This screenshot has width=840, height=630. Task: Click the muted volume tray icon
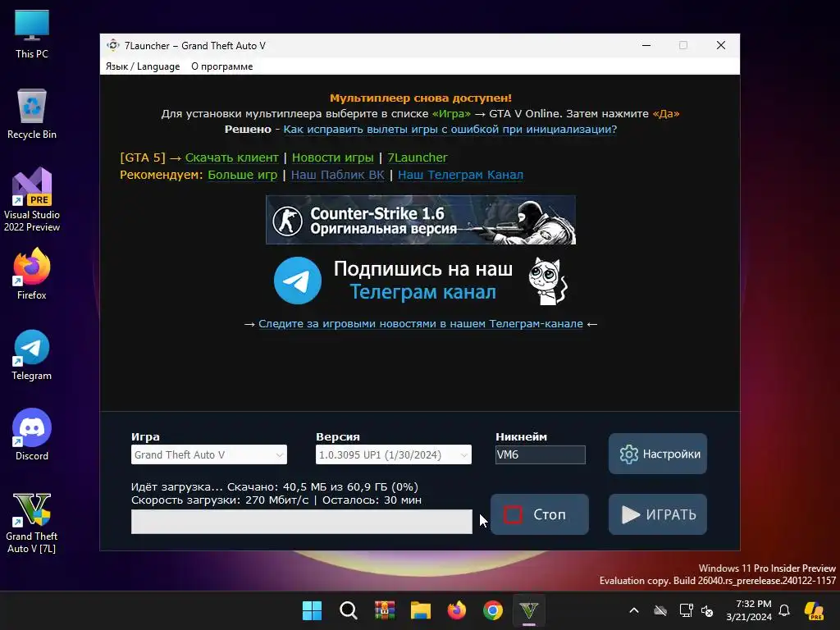(x=707, y=610)
